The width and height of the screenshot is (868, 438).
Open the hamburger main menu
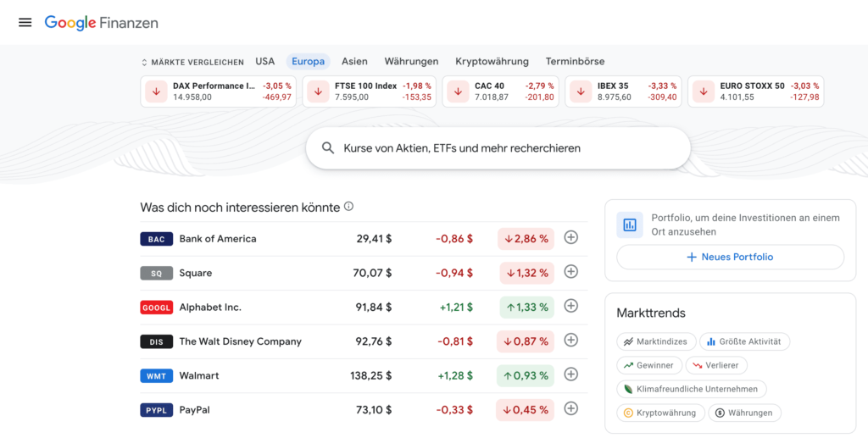pos(25,22)
